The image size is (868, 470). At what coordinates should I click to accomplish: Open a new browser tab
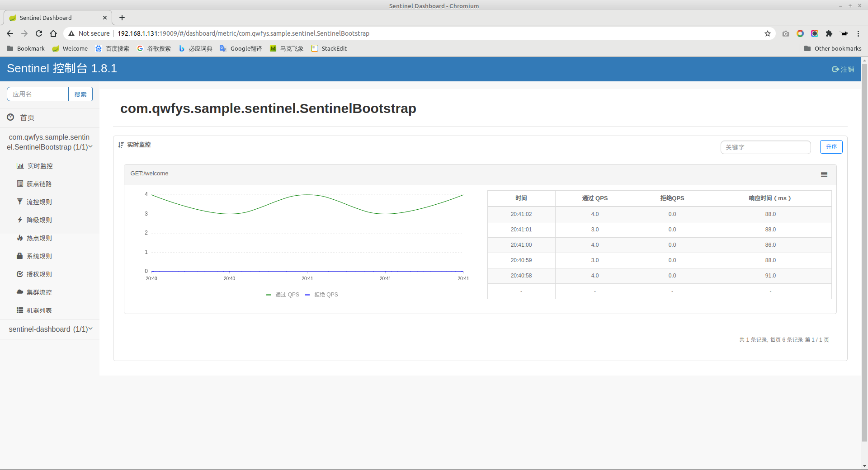point(122,18)
